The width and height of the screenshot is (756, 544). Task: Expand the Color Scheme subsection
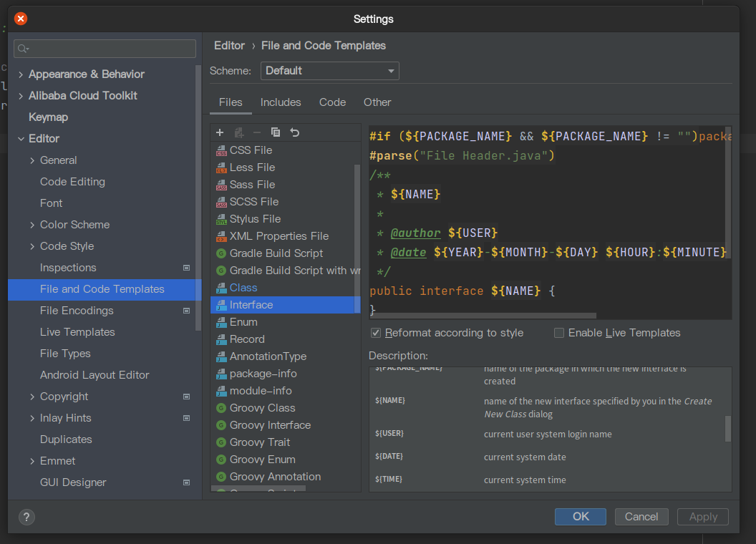pos(32,225)
